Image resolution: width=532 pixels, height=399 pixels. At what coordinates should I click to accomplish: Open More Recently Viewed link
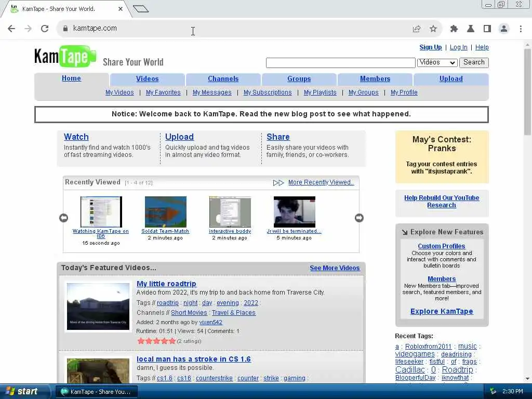coord(321,182)
